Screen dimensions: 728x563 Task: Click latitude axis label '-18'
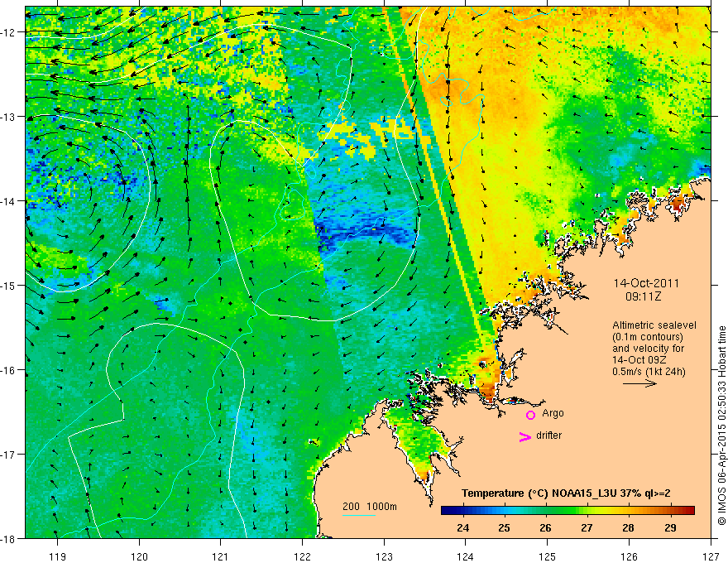point(9,539)
